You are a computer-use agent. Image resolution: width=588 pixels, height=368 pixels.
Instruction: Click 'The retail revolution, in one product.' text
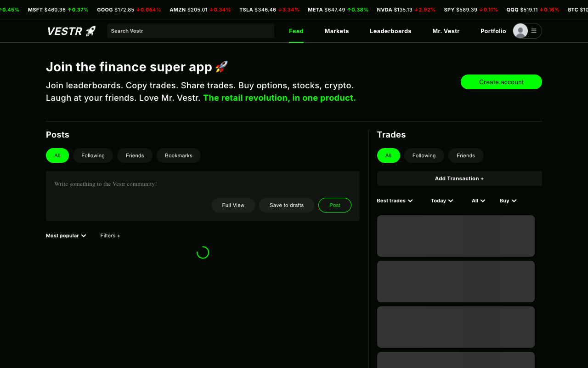(x=279, y=98)
